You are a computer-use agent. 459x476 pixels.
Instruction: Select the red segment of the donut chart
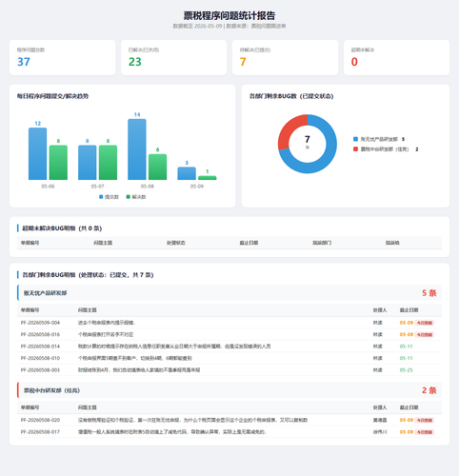pos(288,130)
